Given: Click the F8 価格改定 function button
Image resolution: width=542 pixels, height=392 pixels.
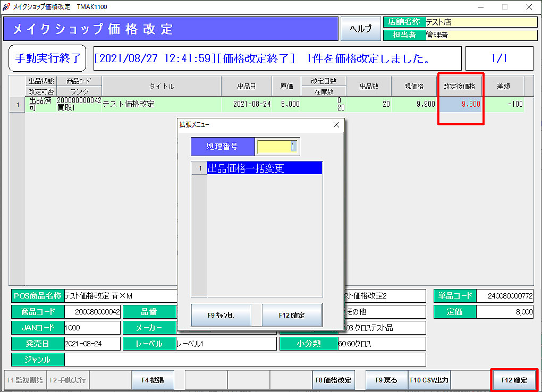Looking at the screenshot, I should coord(333,380).
